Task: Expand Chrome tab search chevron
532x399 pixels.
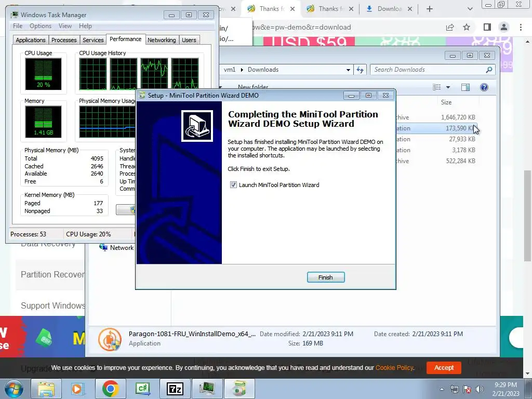Action: click(x=470, y=9)
